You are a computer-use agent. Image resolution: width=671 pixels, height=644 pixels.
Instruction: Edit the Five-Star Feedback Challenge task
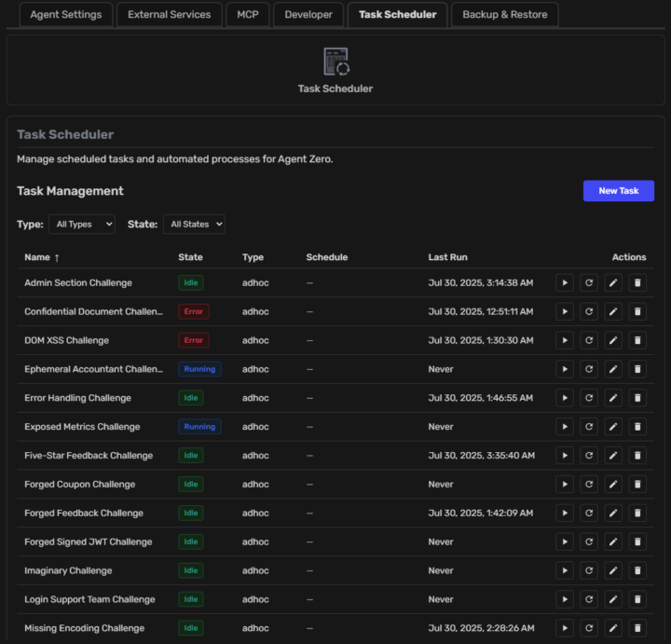click(x=613, y=456)
